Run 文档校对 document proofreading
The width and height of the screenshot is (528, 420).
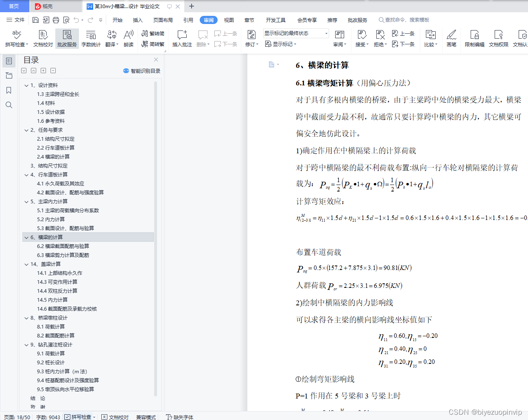(43, 39)
